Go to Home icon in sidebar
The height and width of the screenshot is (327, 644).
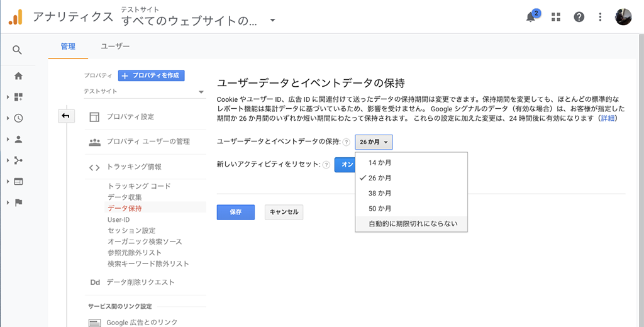[x=18, y=76]
